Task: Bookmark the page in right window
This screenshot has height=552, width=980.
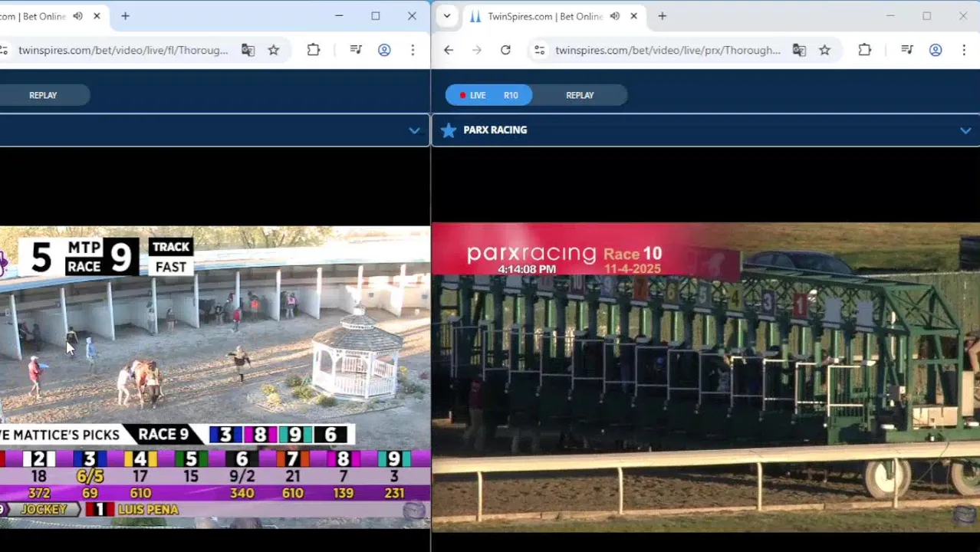Action: pyautogui.click(x=824, y=50)
